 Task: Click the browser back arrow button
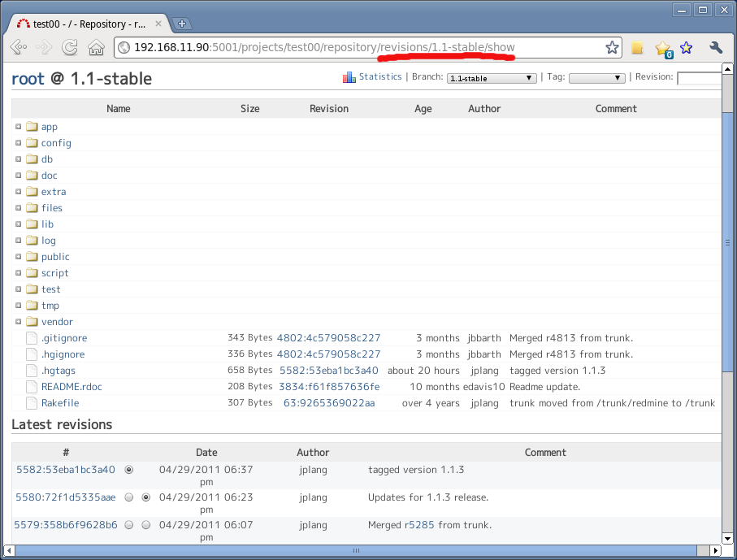(18, 47)
